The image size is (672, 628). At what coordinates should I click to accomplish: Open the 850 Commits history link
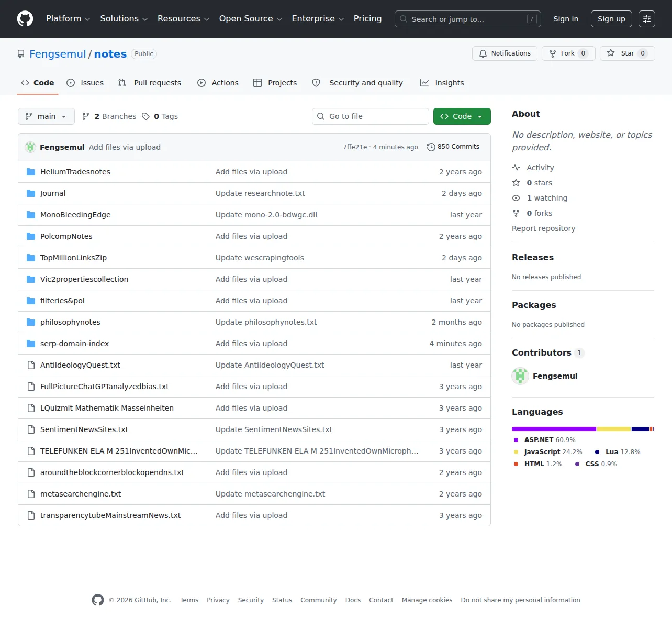tap(453, 147)
